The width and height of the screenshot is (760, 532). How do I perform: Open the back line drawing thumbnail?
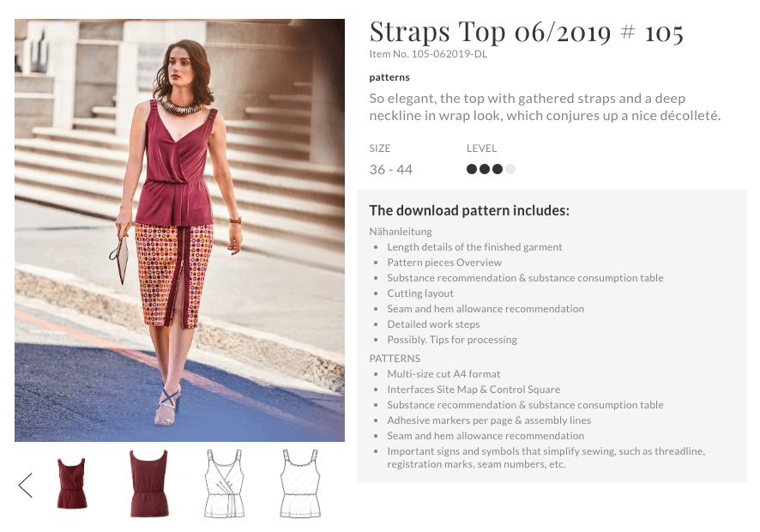(300, 483)
